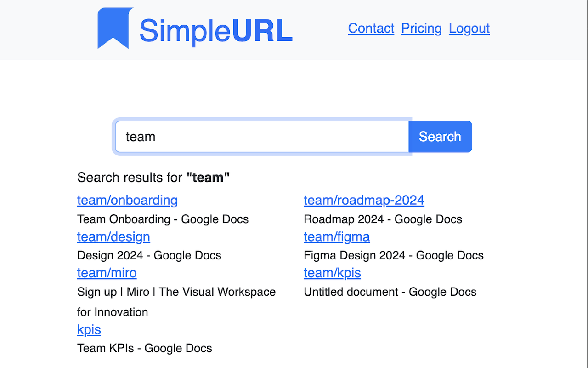Focus the search input containing "team"

click(262, 137)
